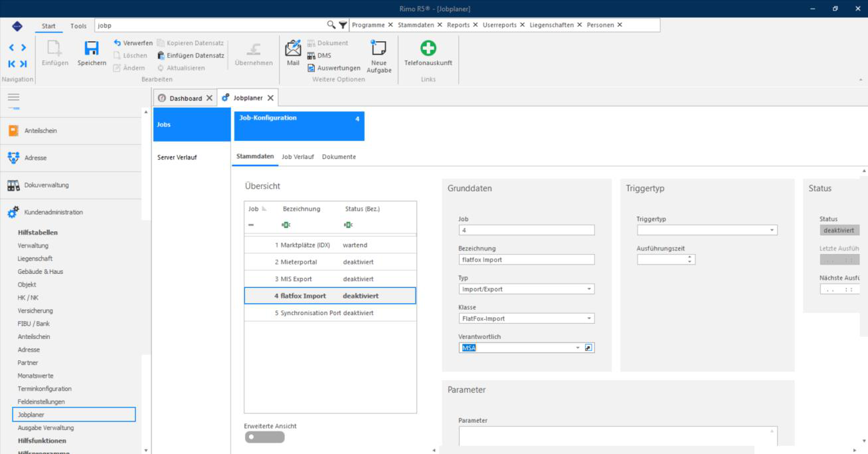Select the Mieterportal job row
Image resolution: width=868 pixels, height=454 pixels.
[330, 262]
